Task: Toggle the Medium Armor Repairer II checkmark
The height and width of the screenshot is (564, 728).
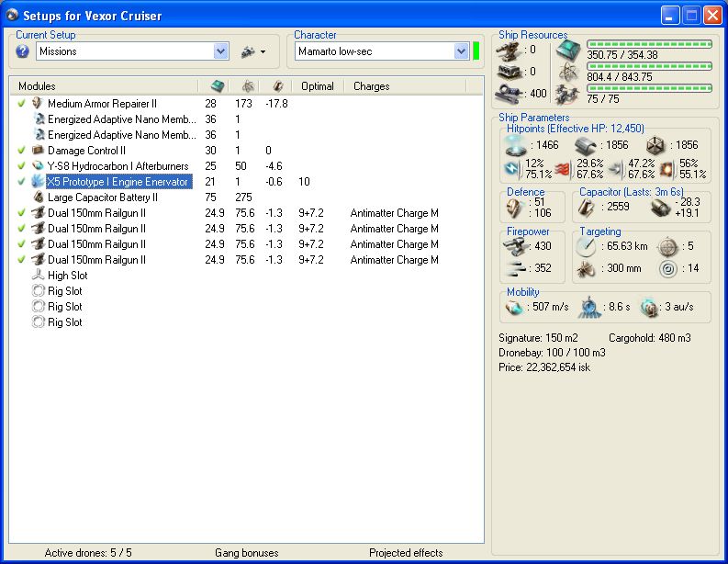Action: (x=21, y=104)
